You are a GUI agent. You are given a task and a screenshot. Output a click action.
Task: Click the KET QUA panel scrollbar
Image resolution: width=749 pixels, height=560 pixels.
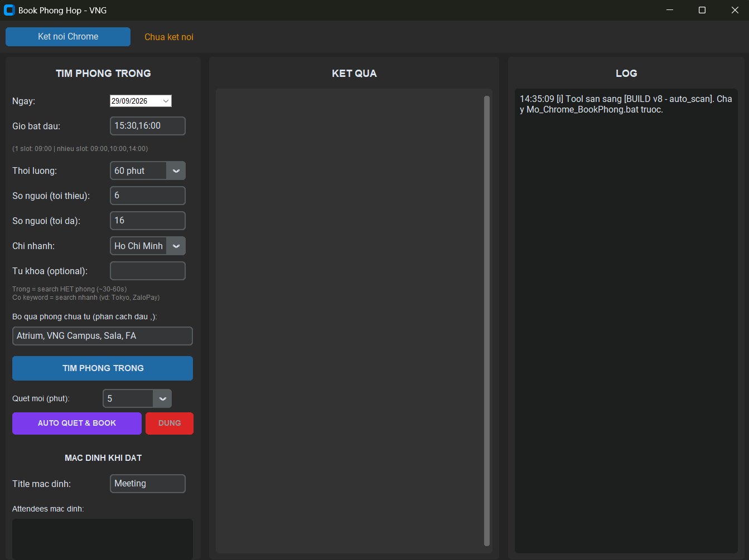(487, 321)
